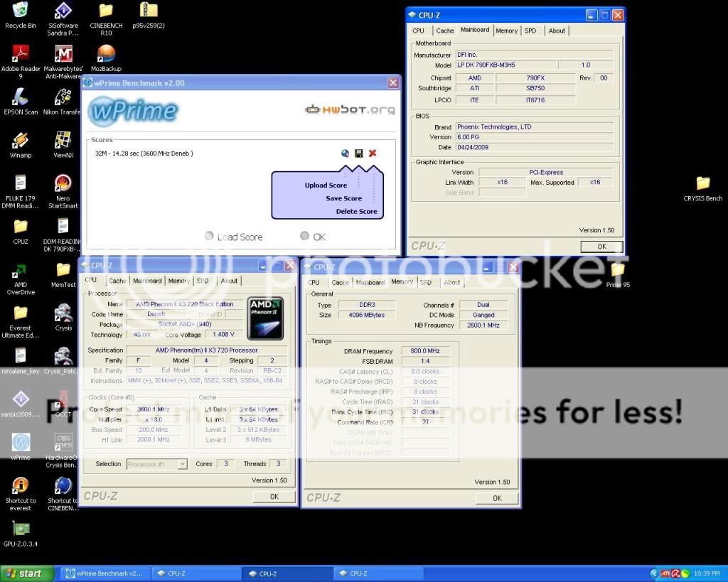Switch to Cache tab in Mainboard CPU-Z
The image size is (728, 582).
pyautogui.click(x=445, y=31)
